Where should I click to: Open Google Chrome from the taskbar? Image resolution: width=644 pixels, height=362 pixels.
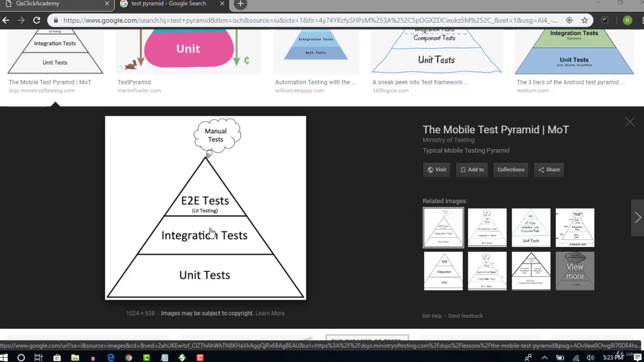(x=129, y=357)
